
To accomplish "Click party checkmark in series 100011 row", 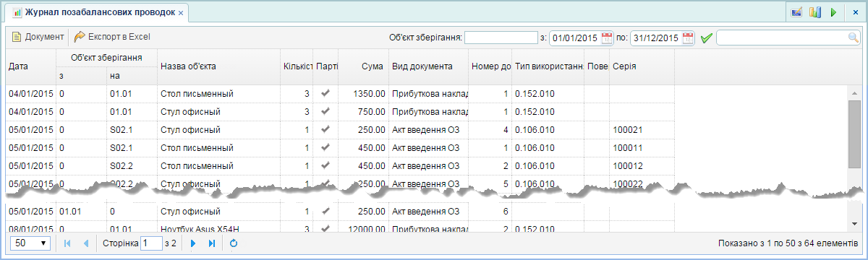I will click(x=325, y=147).
